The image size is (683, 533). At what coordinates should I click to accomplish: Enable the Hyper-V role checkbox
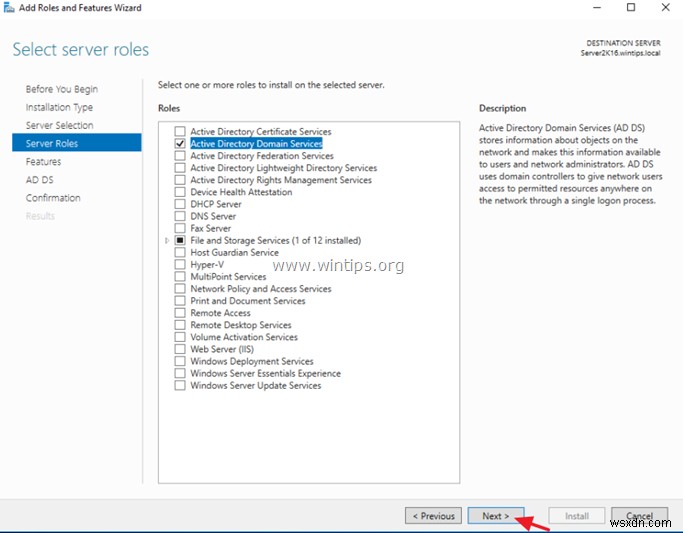[x=180, y=264]
